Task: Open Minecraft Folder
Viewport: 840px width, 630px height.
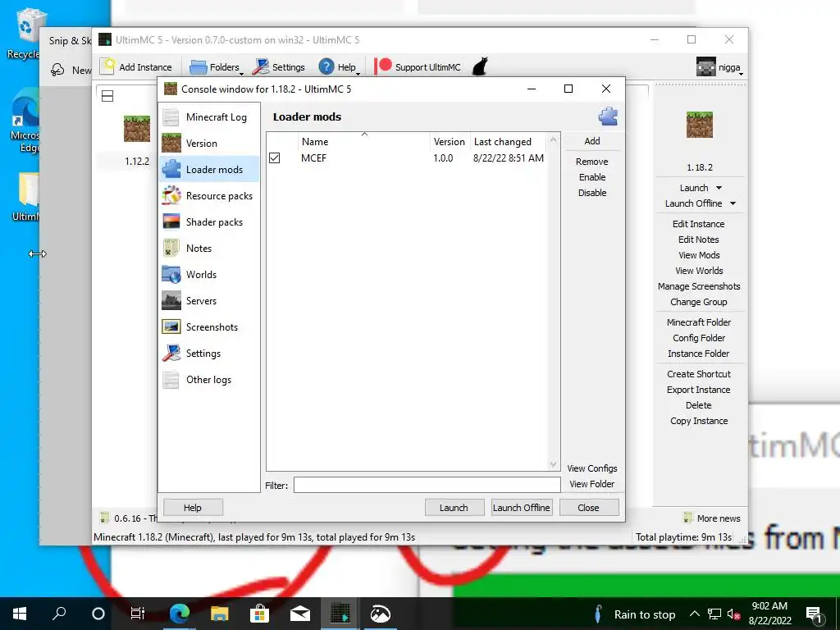Action: 699,322
